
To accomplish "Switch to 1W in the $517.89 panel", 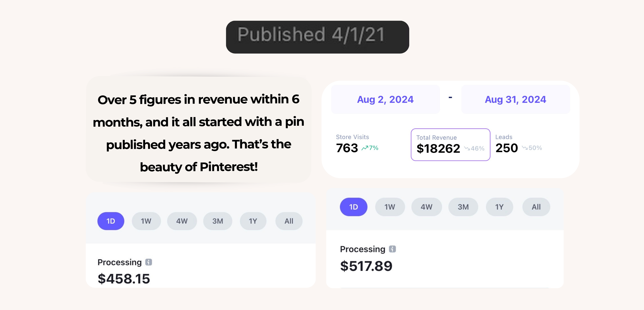I will (x=389, y=207).
